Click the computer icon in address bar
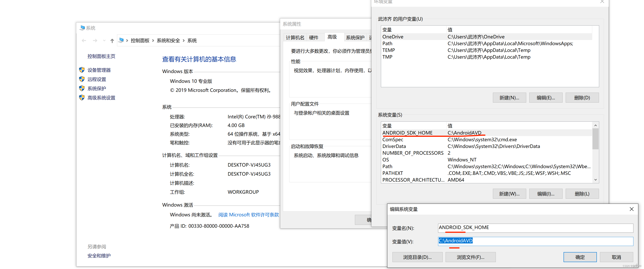Screen dimensions: 644x269 click(x=121, y=40)
